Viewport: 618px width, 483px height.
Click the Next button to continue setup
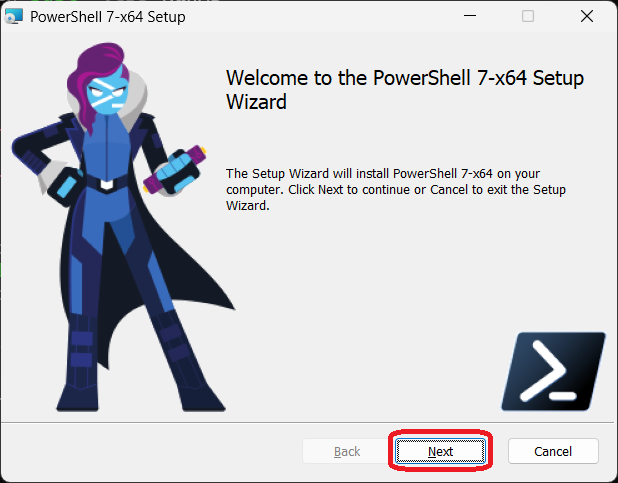[440, 451]
